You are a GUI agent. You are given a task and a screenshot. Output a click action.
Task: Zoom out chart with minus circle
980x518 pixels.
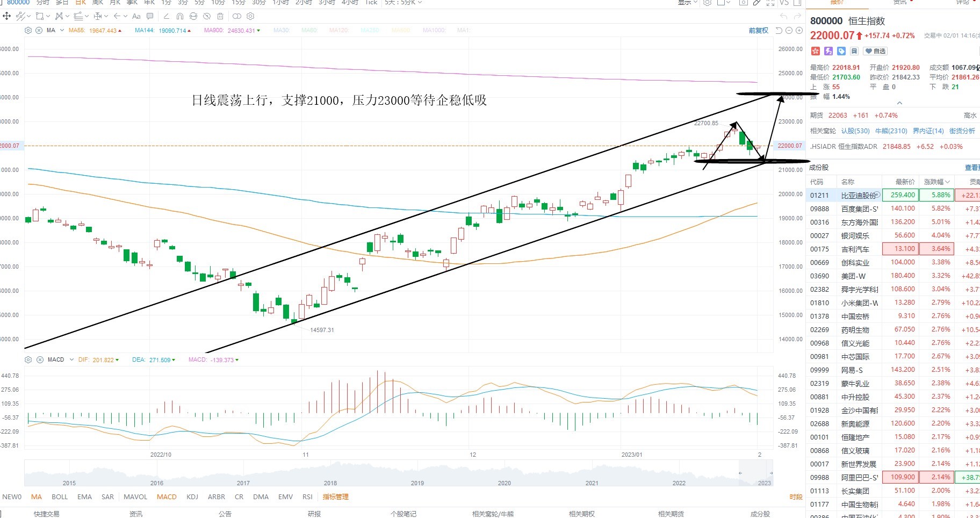789,31
